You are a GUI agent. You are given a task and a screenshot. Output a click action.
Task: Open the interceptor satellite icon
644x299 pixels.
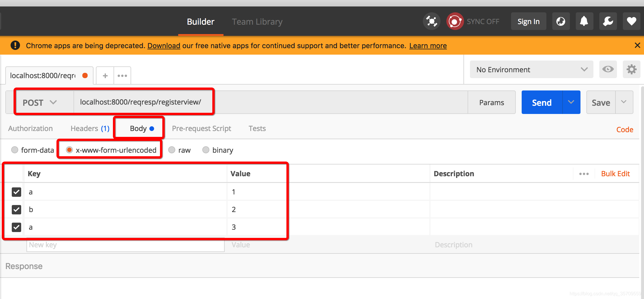(x=431, y=21)
